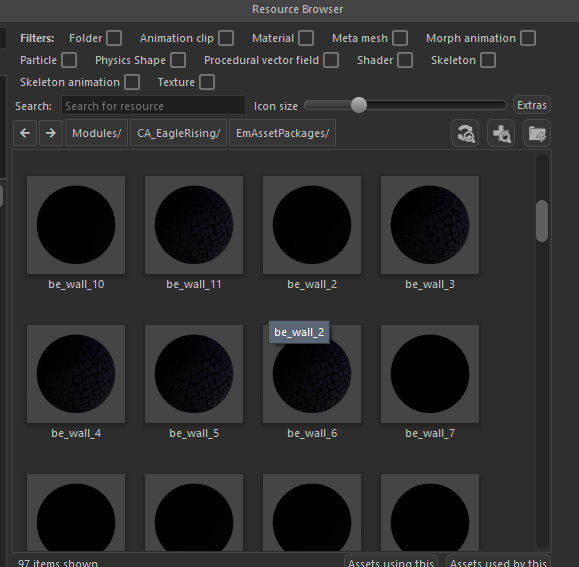Click the forward arrow navigation icon

51,133
